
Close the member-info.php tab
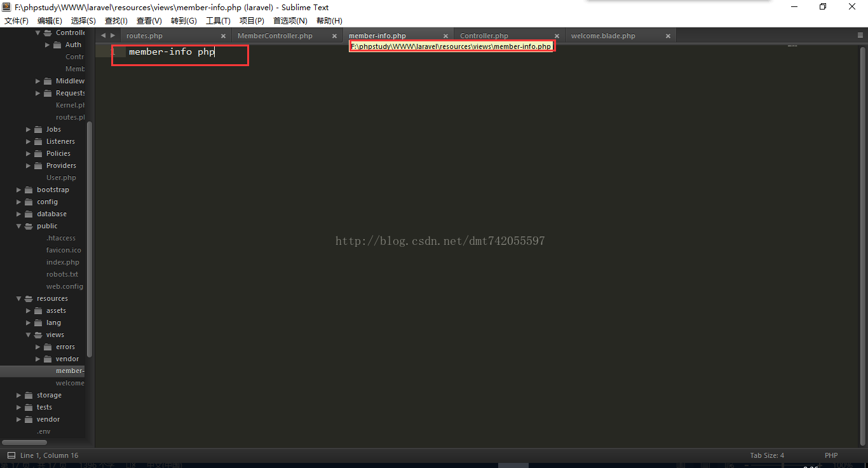coord(446,36)
